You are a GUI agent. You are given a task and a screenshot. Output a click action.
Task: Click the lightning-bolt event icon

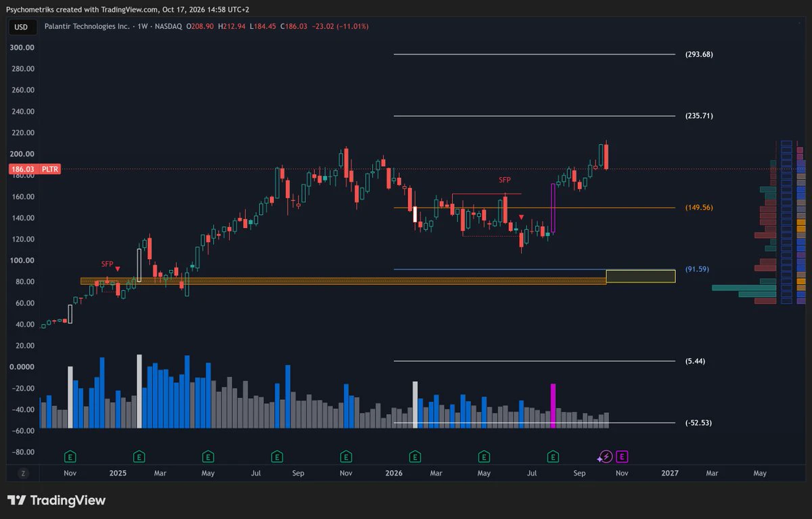pyautogui.click(x=605, y=456)
